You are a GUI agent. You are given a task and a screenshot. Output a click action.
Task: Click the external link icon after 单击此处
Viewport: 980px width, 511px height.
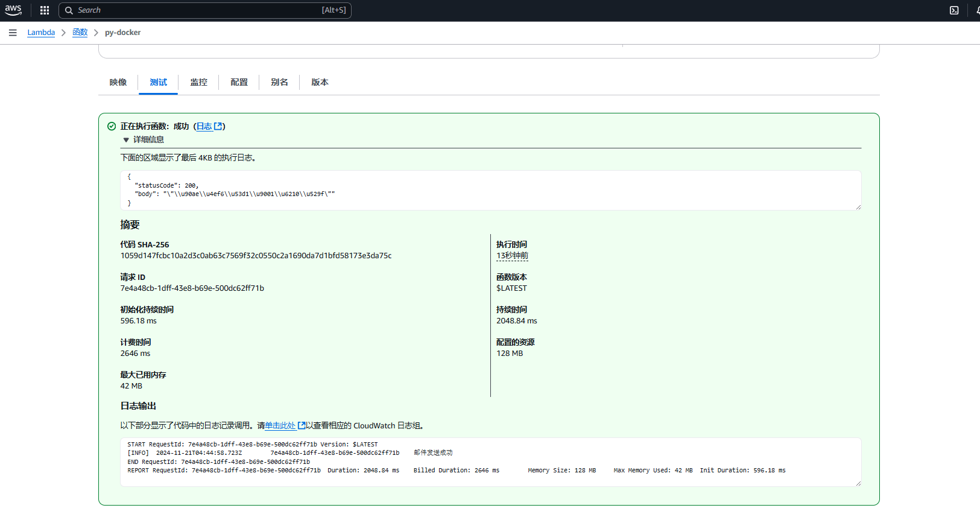[302, 425]
